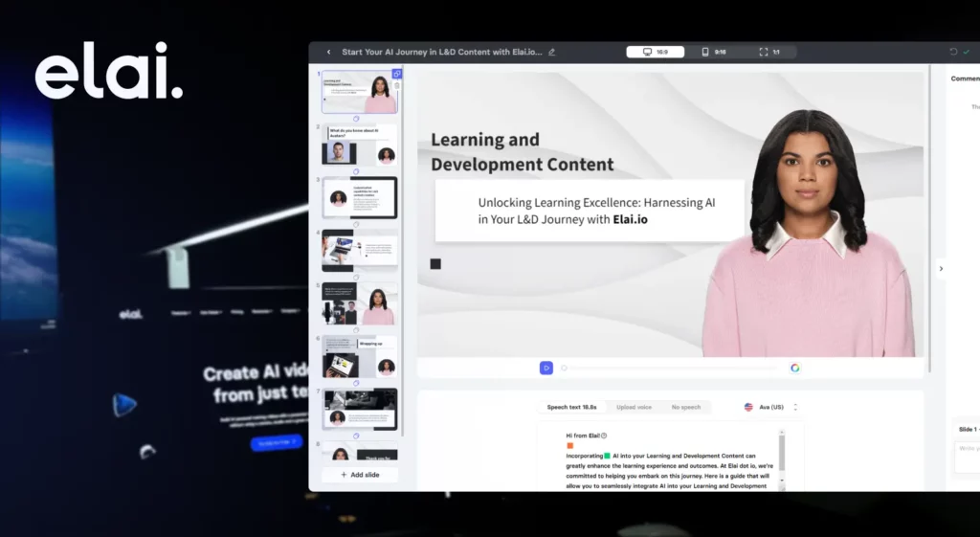Click the project title text in header

click(442, 52)
